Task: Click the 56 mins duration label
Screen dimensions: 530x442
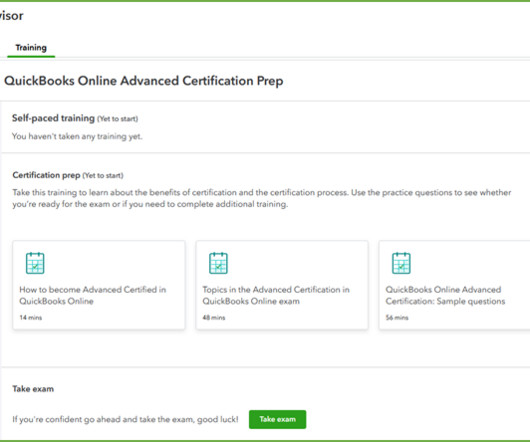Action: (x=397, y=318)
